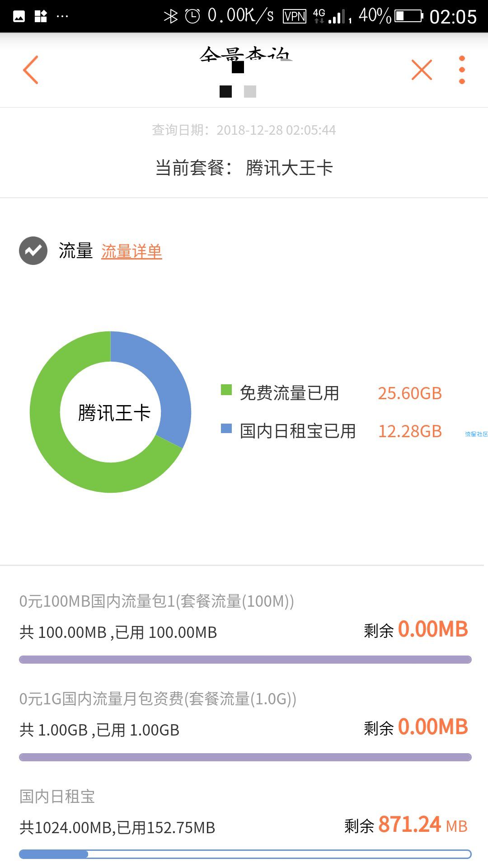The height and width of the screenshot is (868, 488).
Task: Tap the 100MB package progress bar
Action: (x=245, y=660)
